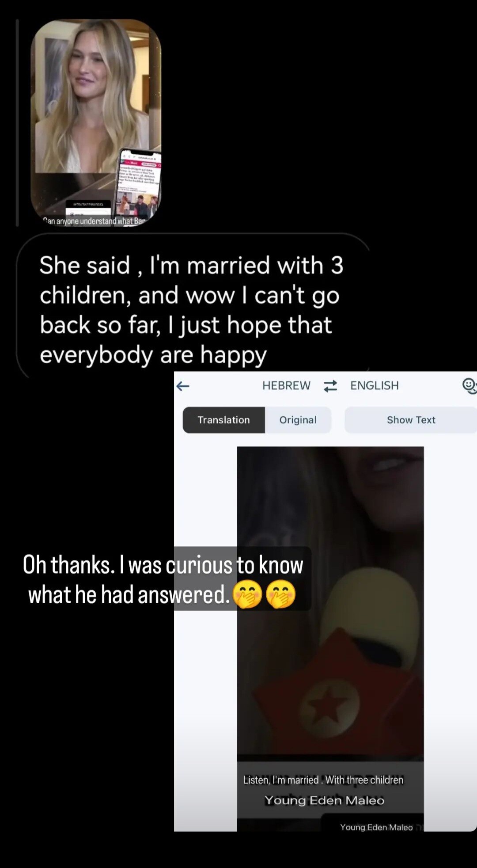477x868 pixels.
Task: Tap the "Oh thanks. I was curious" text
Action: tap(163, 579)
